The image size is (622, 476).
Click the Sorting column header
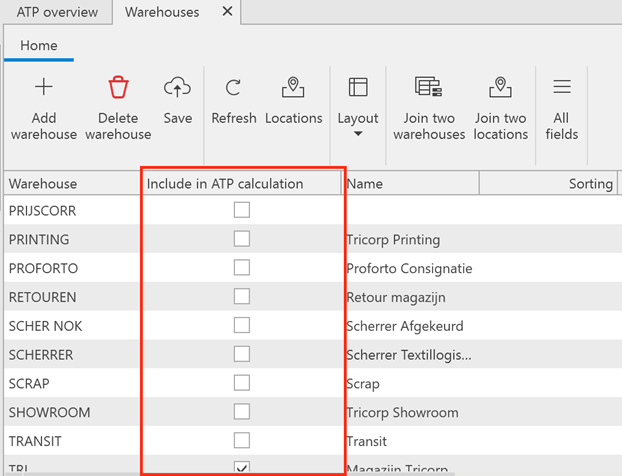589,183
